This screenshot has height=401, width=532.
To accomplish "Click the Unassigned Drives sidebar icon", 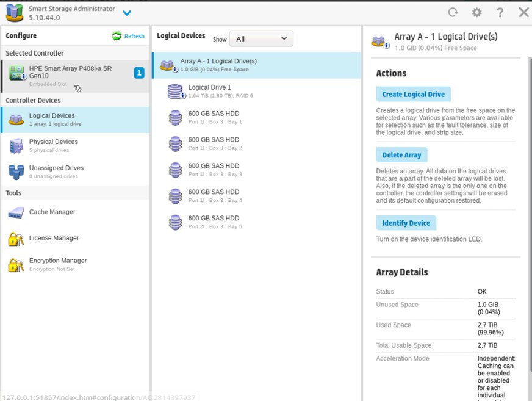I will click(16, 172).
